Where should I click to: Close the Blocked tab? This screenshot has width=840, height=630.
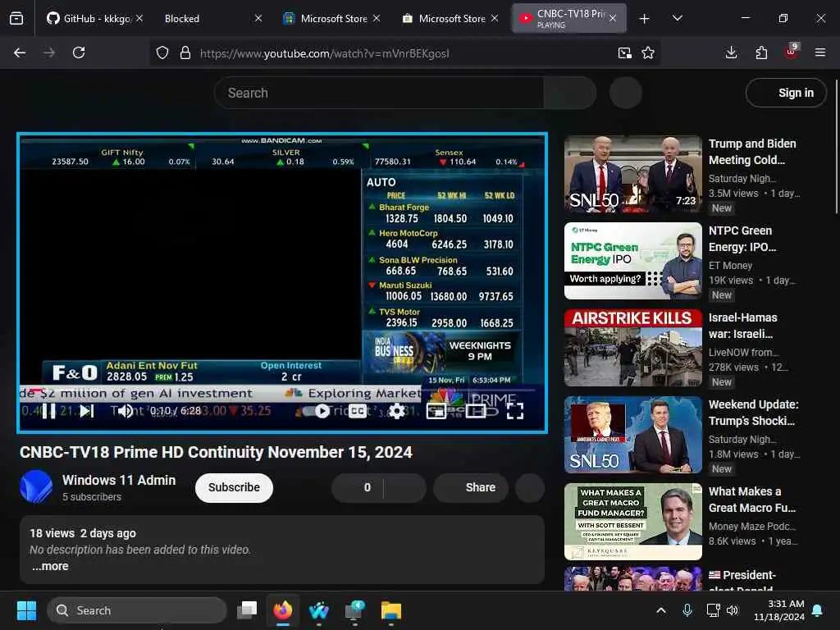click(x=258, y=18)
